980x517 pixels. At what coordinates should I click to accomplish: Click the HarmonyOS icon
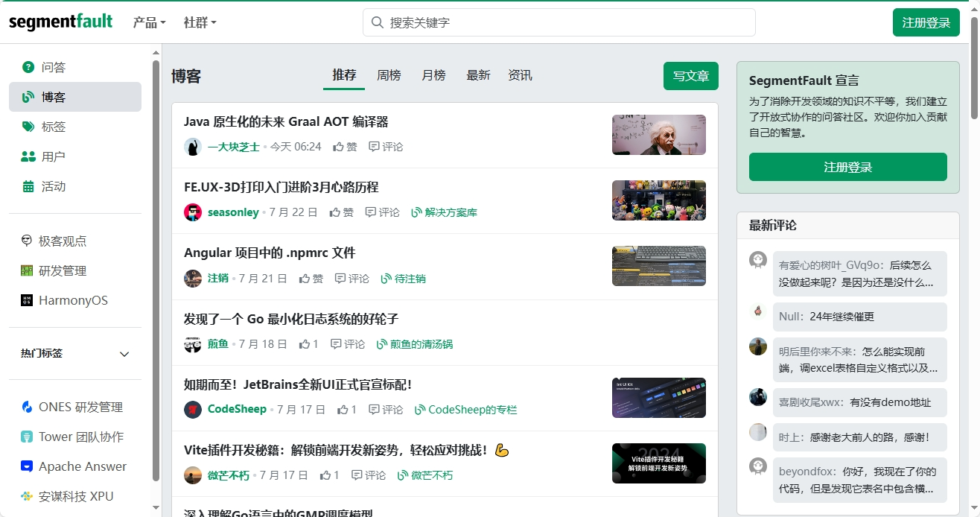pyautogui.click(x=27, y=300)
